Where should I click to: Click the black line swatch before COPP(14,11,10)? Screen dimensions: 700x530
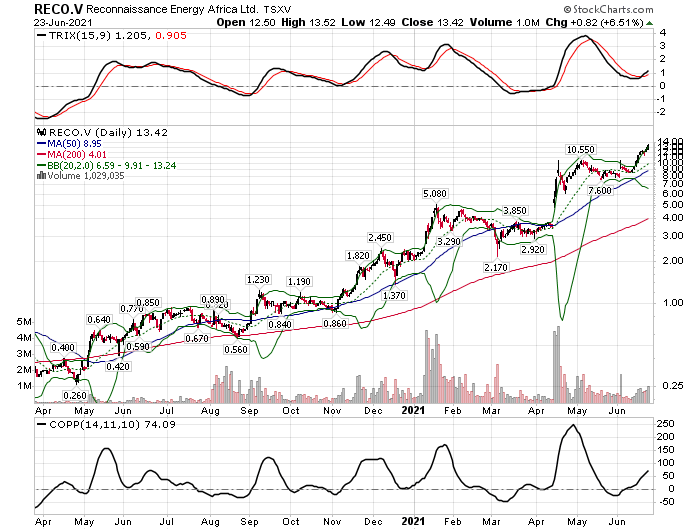tap(42, 425)
